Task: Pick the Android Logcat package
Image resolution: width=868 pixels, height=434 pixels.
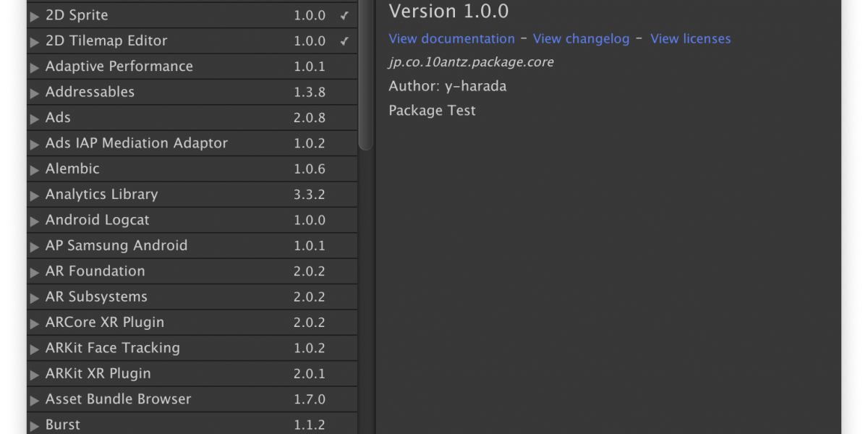Action: (x=98, y=220)
